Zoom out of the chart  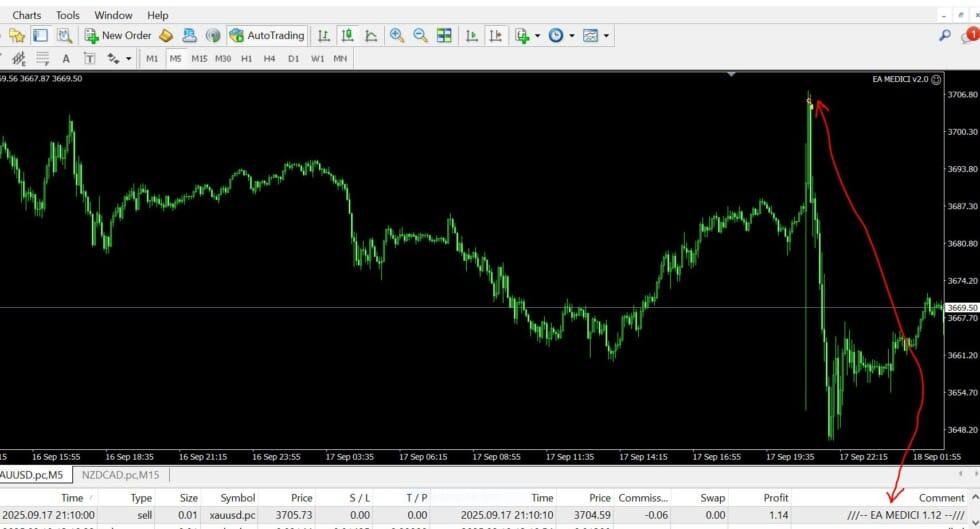tap(421, 35)
